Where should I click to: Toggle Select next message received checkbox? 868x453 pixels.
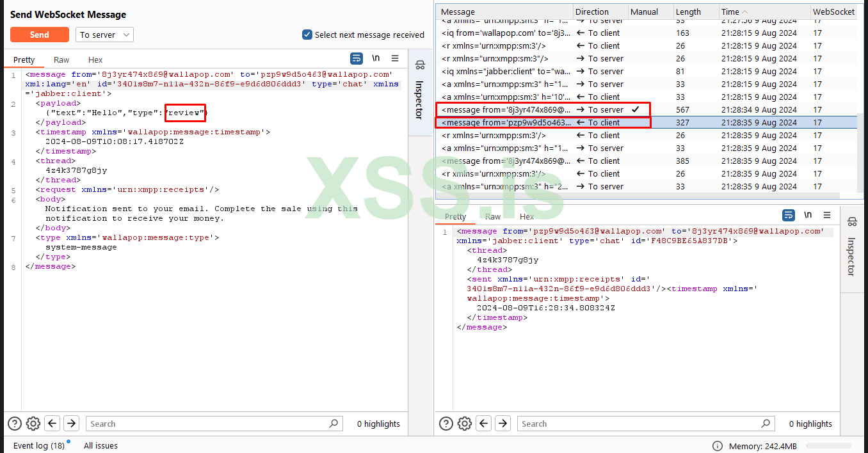pyautogui.click(x=307, y=35)
